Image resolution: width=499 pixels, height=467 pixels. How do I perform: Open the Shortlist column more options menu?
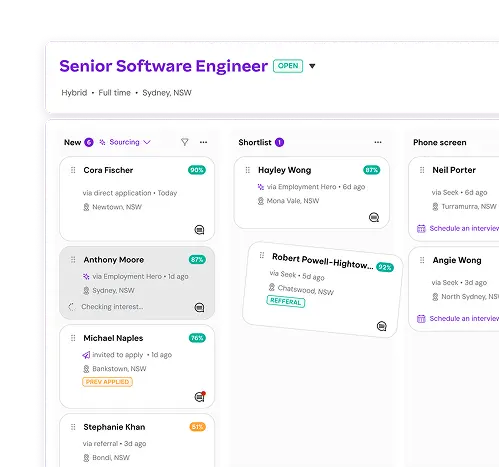click(x=378, y=142)
